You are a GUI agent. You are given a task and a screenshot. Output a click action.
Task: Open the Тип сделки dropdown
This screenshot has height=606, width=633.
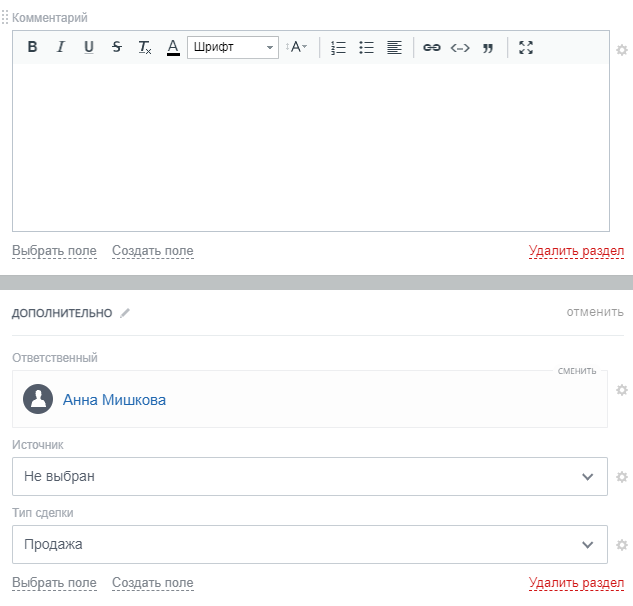point(310,545)
